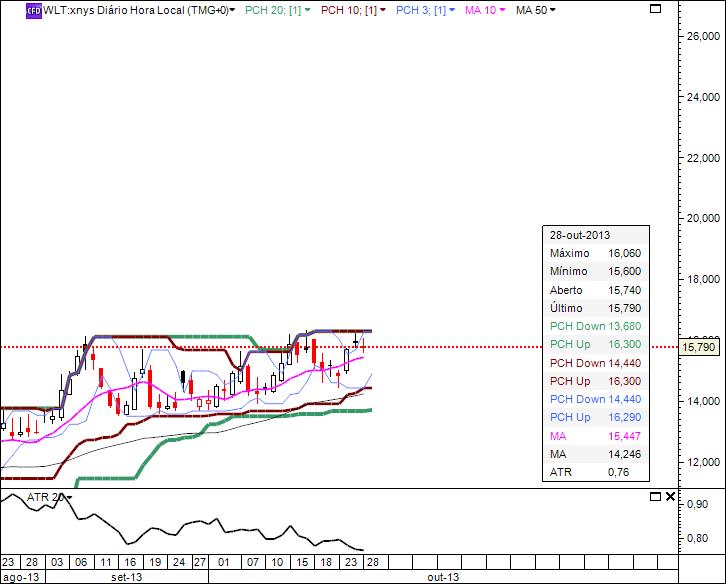726x584 pixels.
Task: Select the Último 15,790 row
Action: click(x=595, y=308)
